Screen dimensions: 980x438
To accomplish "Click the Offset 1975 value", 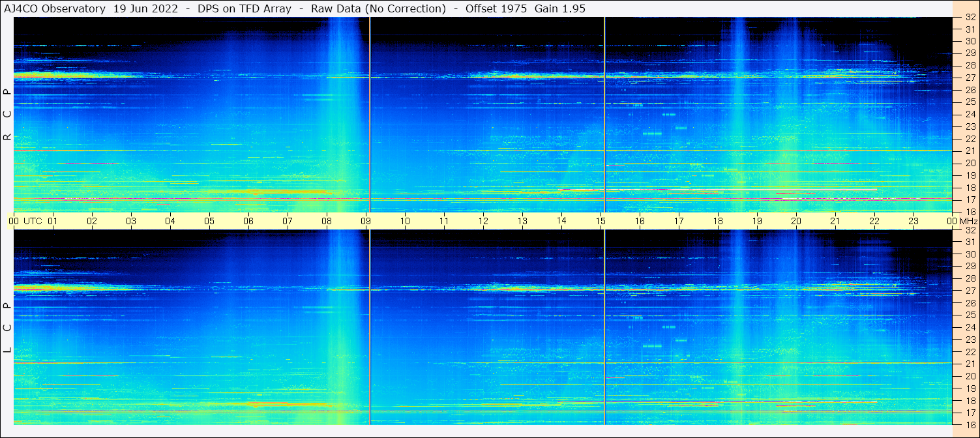I will [496, 8].
